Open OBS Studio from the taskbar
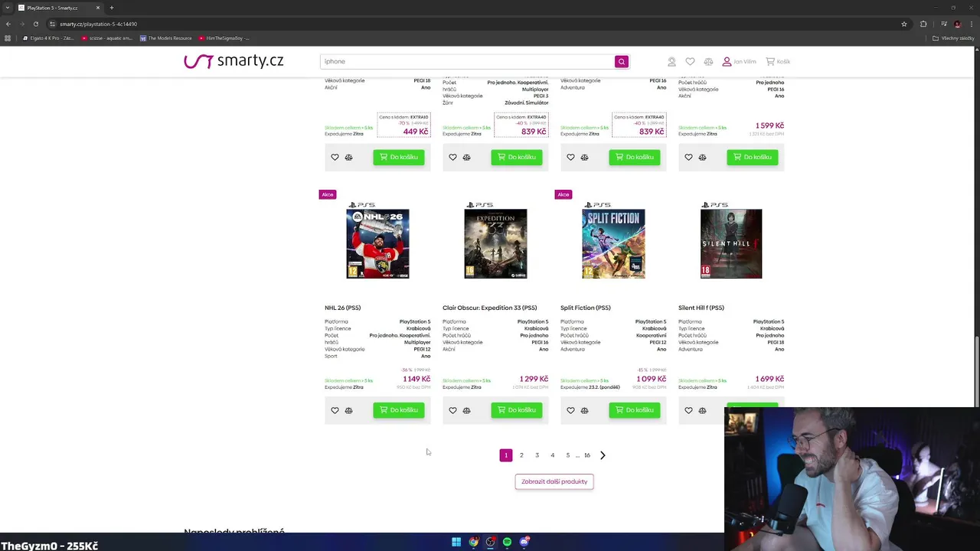Screen dimensions: 980x551 click(x=490, y=542)
